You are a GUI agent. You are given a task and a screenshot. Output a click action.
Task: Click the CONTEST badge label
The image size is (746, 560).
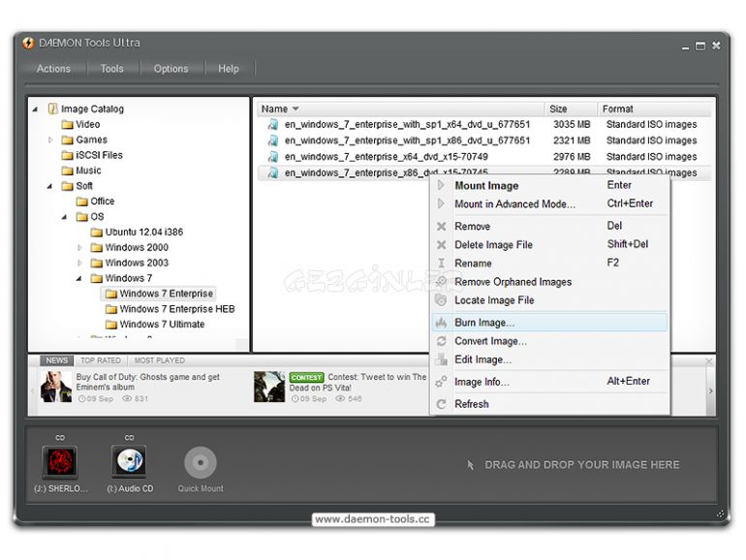point(306,377)
